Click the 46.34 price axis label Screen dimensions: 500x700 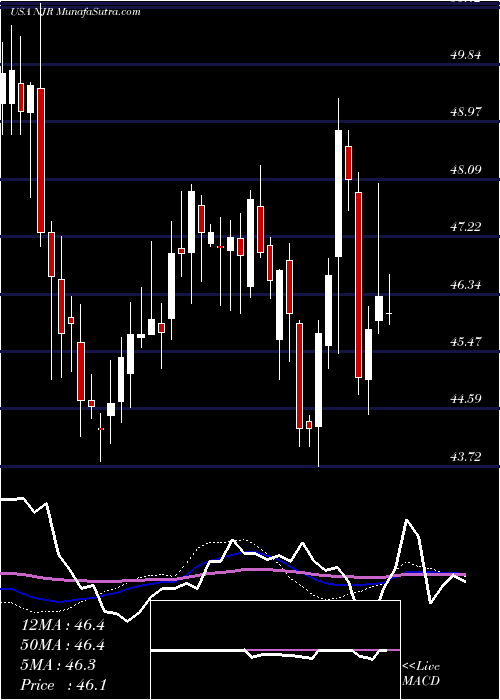coord(466,284)
